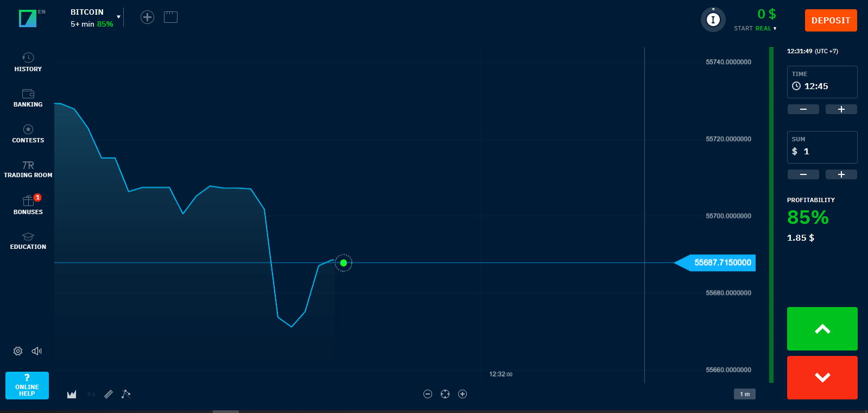Zoom in the chart
Screen dimensions: 868x413
[462, 394]
